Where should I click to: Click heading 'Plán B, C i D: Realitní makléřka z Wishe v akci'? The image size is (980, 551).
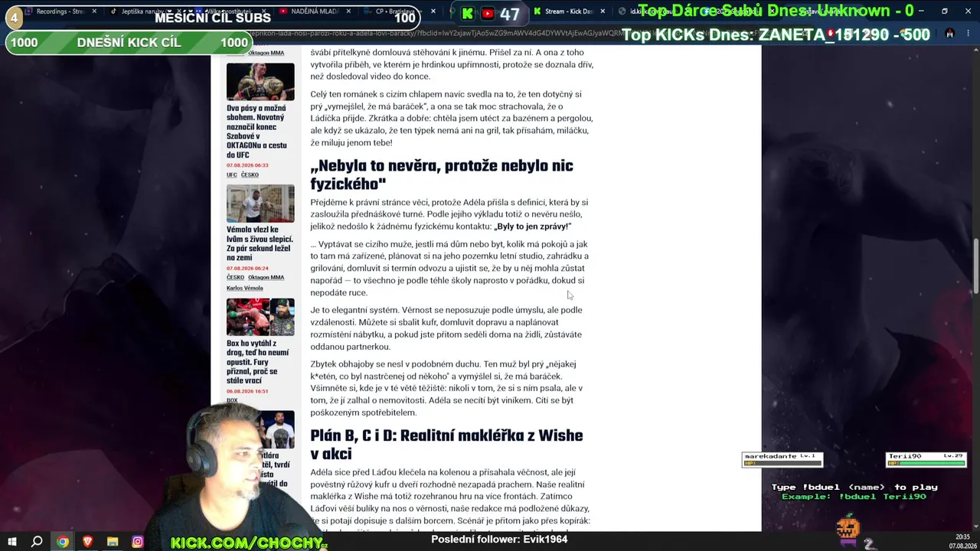point(446,445)
